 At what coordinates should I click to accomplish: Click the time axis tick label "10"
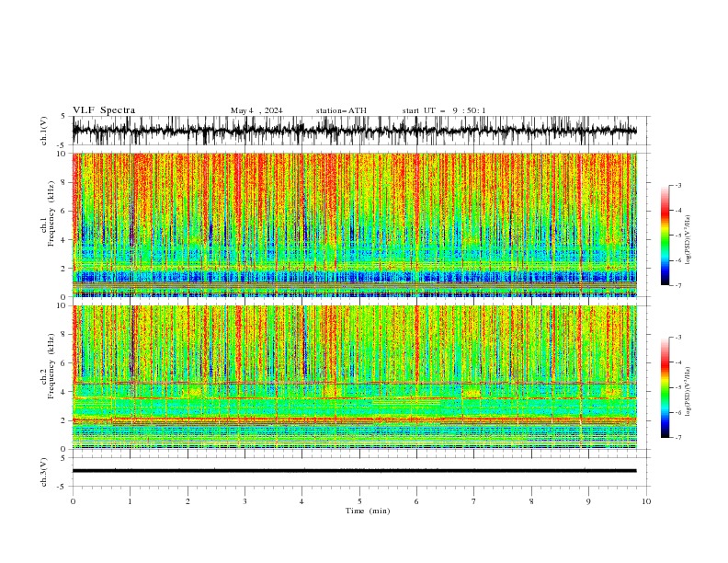tap(646, 501)
